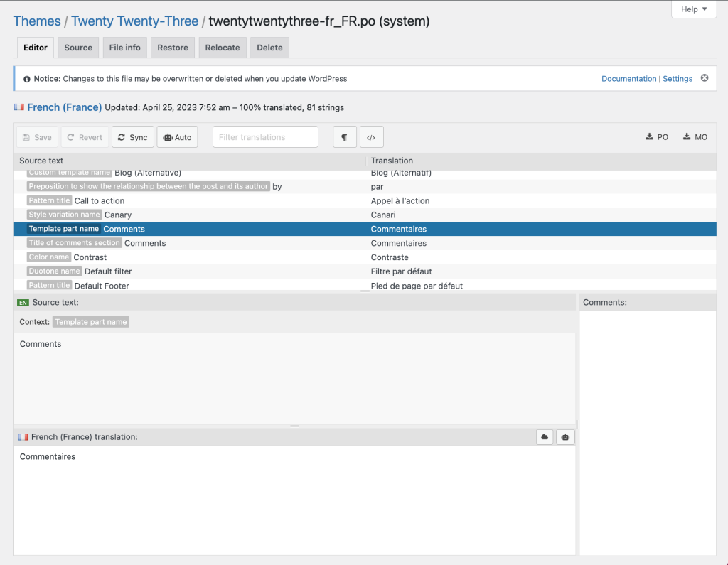Screen dimensions: 728x565
Task: Run Auto translate from toolbar
Action: click(x=177, y=137)
